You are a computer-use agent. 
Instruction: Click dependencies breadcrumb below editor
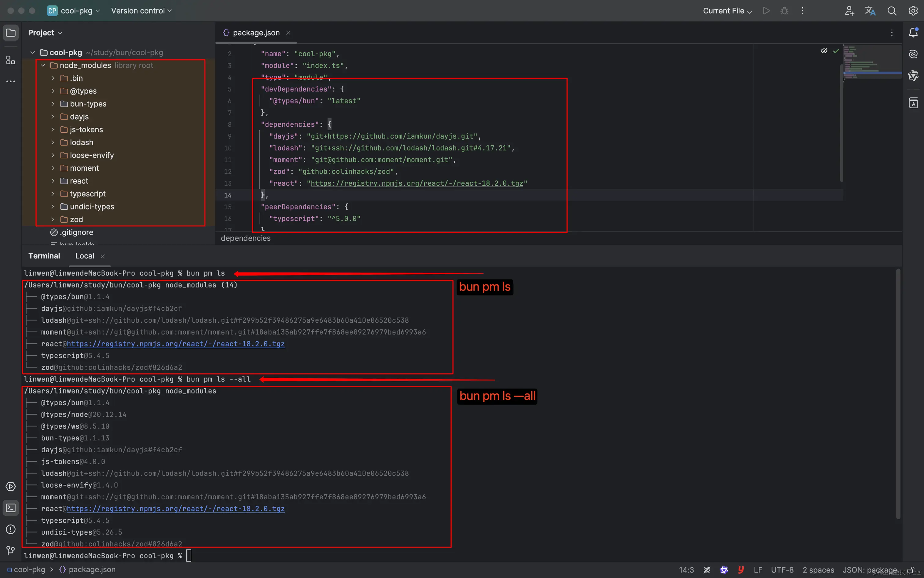point(245,238)
